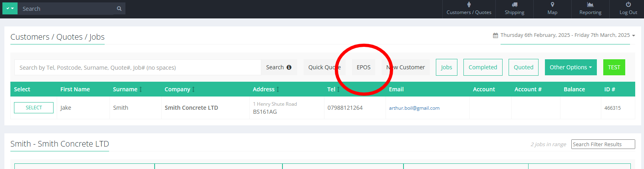Click the email arthur.boil@gmail.com
The image size is (644, 169).
[414, 108]
